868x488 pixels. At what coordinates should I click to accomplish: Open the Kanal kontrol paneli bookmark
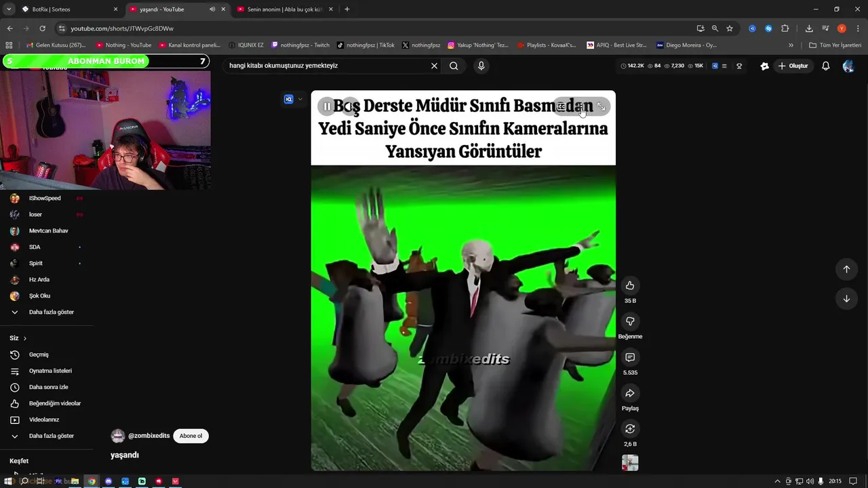[190, 45]
